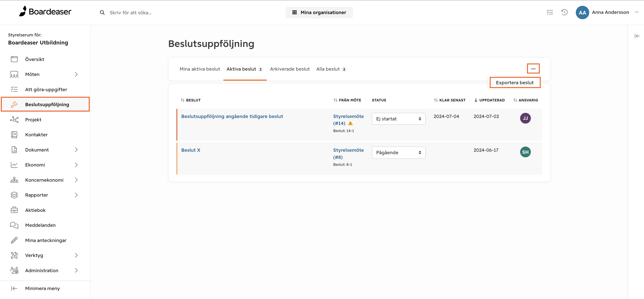Click the Meddelanden chat bubbles icon
The image size is (644, 299).
coord(14,225)
